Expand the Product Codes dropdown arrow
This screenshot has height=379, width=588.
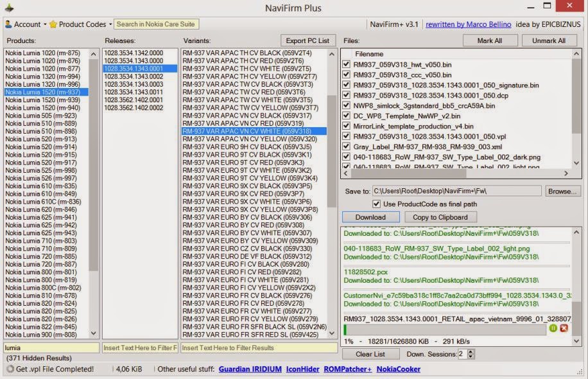click(x=110, y=24)
